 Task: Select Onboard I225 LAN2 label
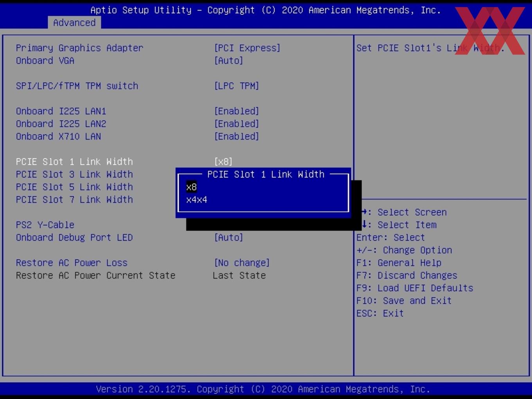click(x=61, y=124)
